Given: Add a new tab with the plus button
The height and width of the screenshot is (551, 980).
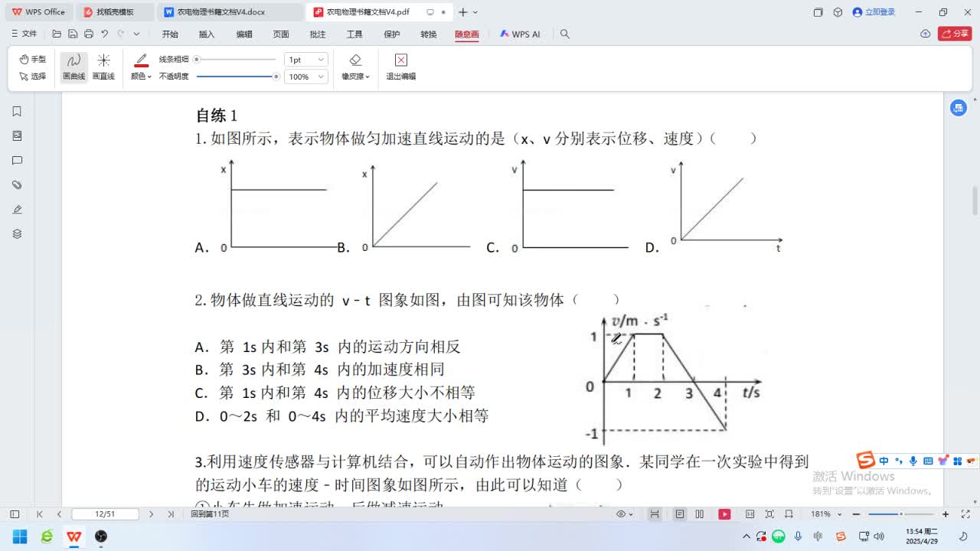Looking at the screenshot, I should 463,12.
